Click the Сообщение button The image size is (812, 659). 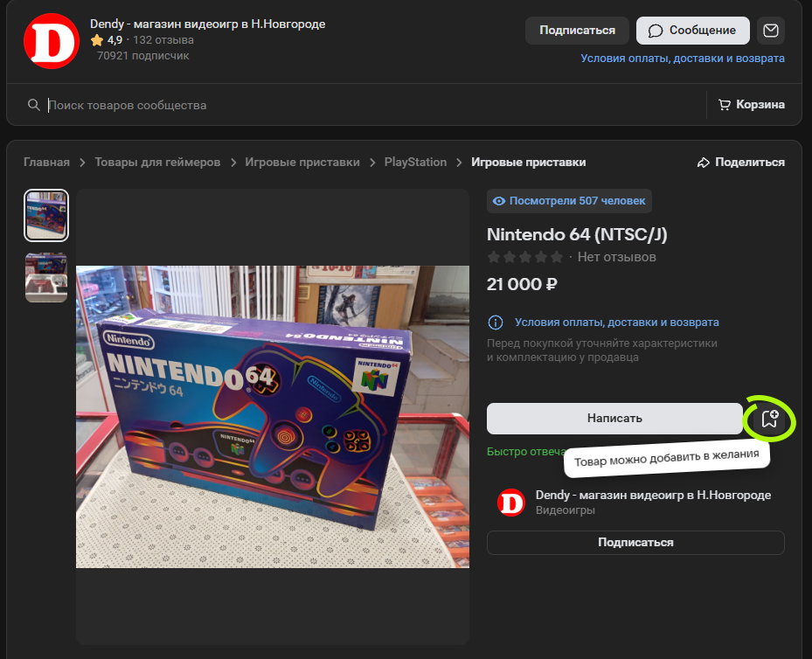click(692, 31)
